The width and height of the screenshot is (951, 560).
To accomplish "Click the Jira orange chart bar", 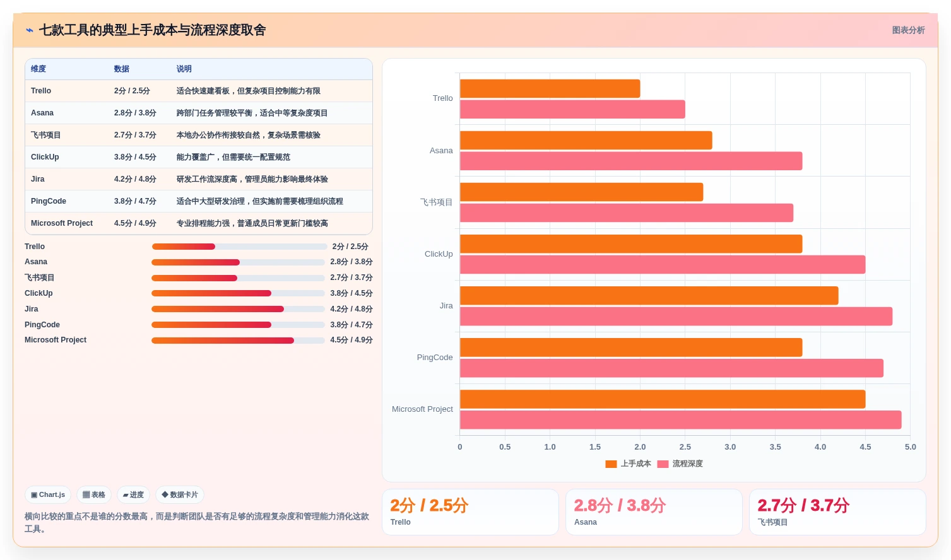I will (x=649, y=296).
